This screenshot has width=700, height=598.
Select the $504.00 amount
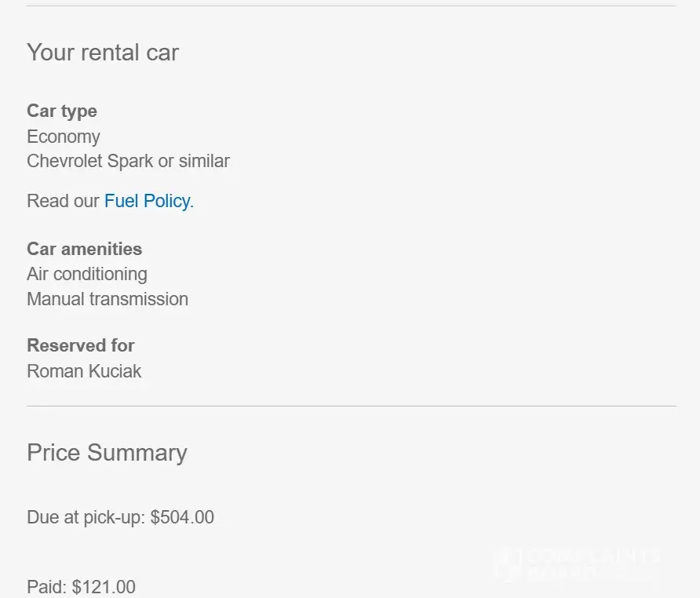click(x=182, y=517)
